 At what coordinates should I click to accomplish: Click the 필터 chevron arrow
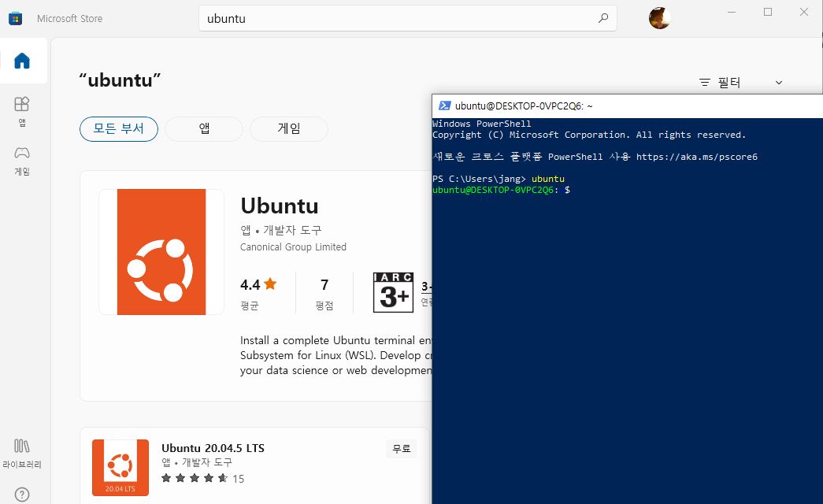click(779, 83)
